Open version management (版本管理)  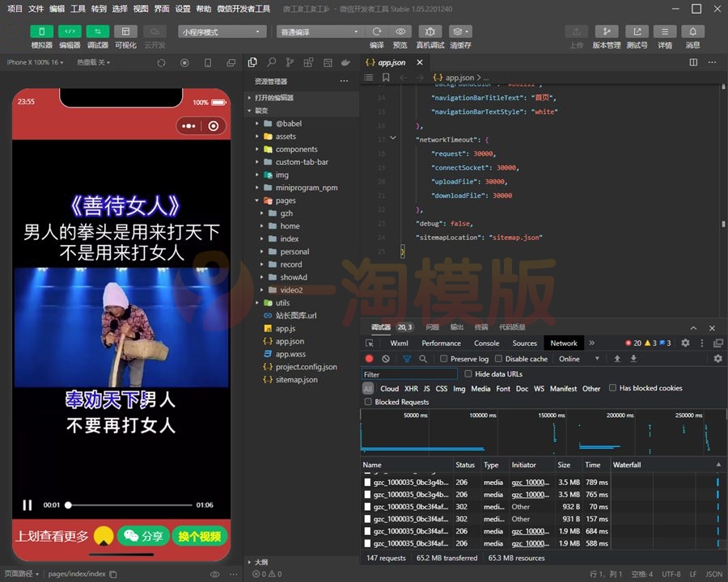pyautogui.click(x=607, y=31)
